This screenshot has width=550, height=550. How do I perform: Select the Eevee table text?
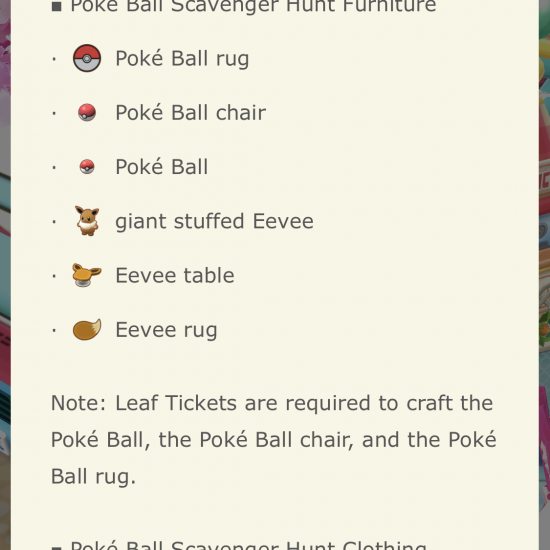point(175,275)
